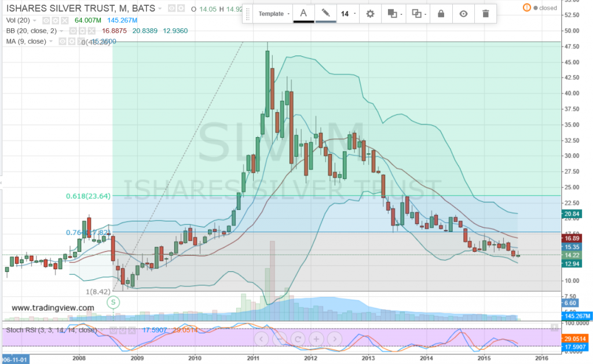Image resolution: width=593 pixels, height=364 pixels.
Task: Click the blue-gray line color swatch bar
Action: pyautogui.click(x=325, y=21)
